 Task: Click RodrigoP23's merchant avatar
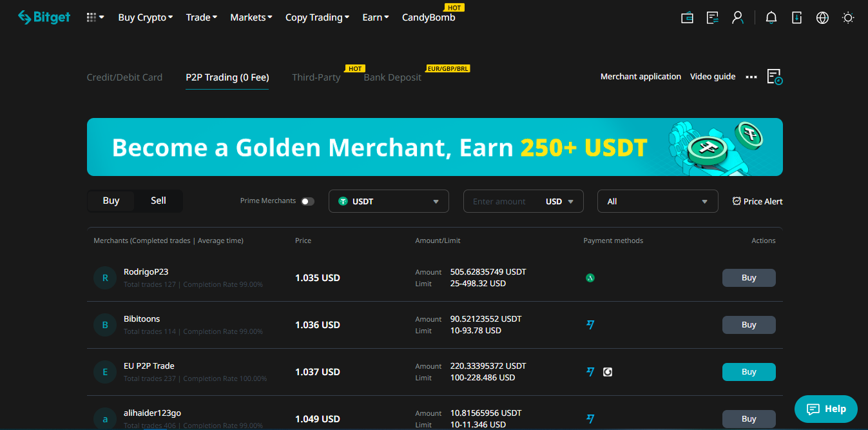105,278
